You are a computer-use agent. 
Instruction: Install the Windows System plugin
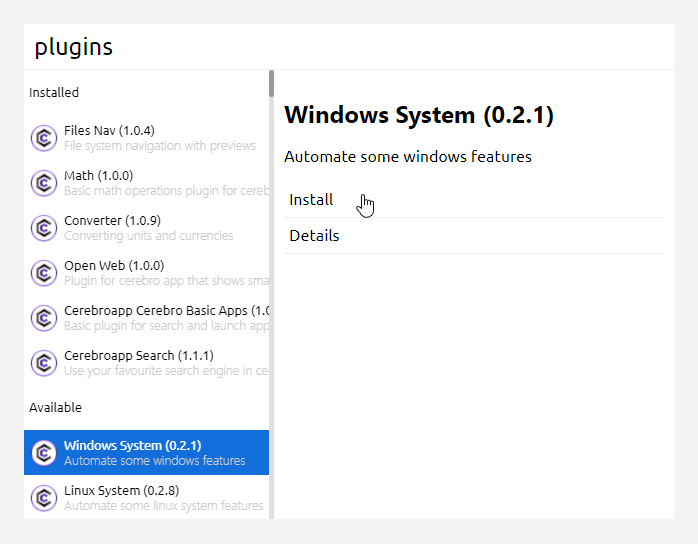[x=474, y=200]
